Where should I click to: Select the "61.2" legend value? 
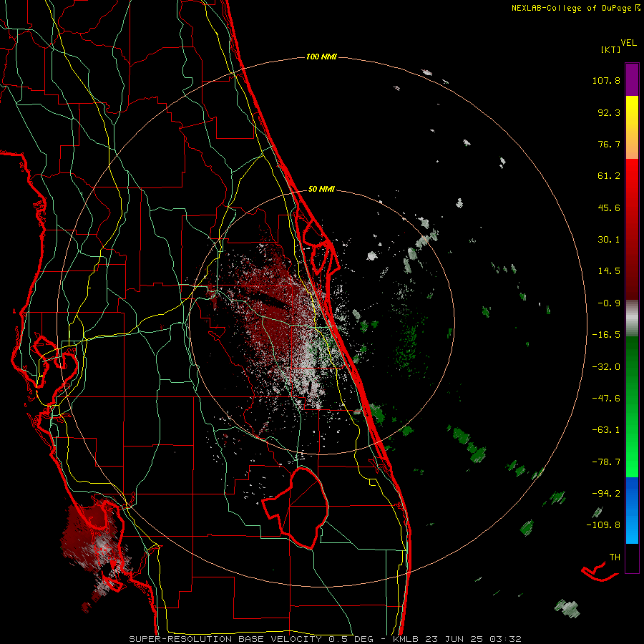pos(609,176)
